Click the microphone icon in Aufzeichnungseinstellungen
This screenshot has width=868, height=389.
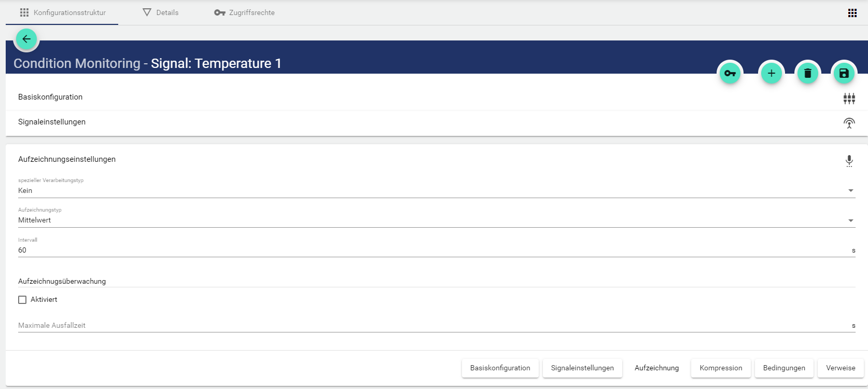coord(849,161)
